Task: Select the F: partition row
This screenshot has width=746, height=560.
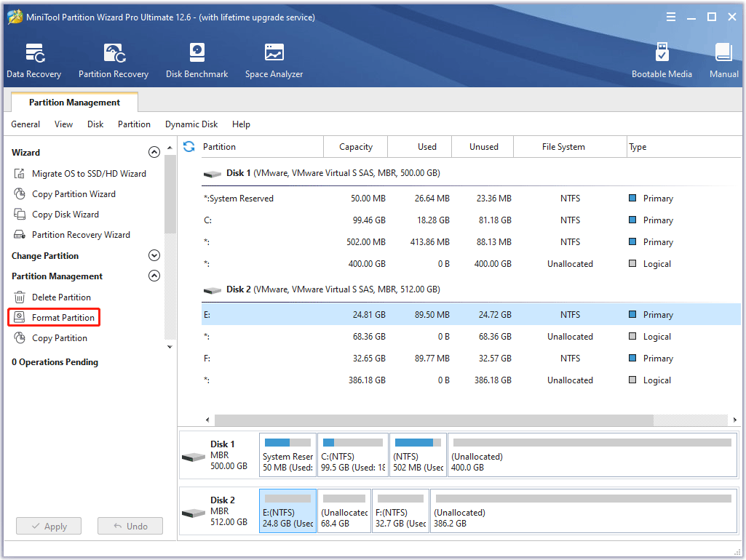Action: (x=471, y=359)
